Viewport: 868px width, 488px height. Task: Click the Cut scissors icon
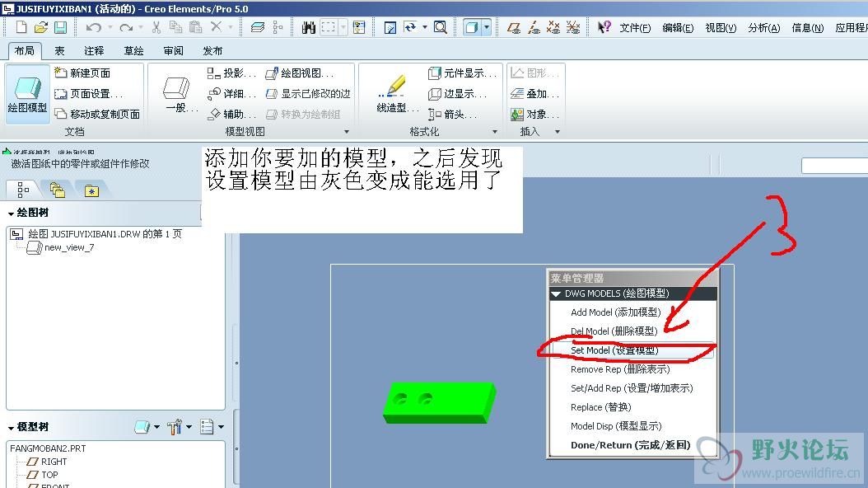point(156,26)
